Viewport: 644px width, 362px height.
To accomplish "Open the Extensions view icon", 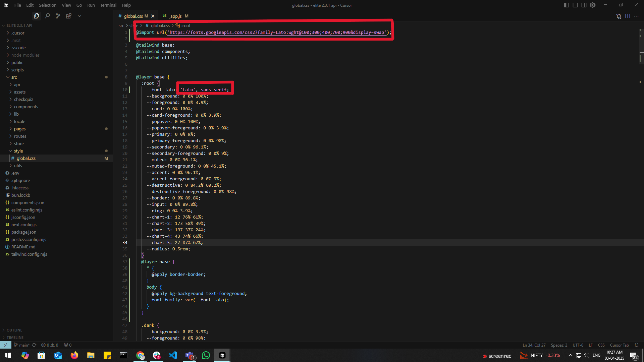I will [x=69, y=16].
